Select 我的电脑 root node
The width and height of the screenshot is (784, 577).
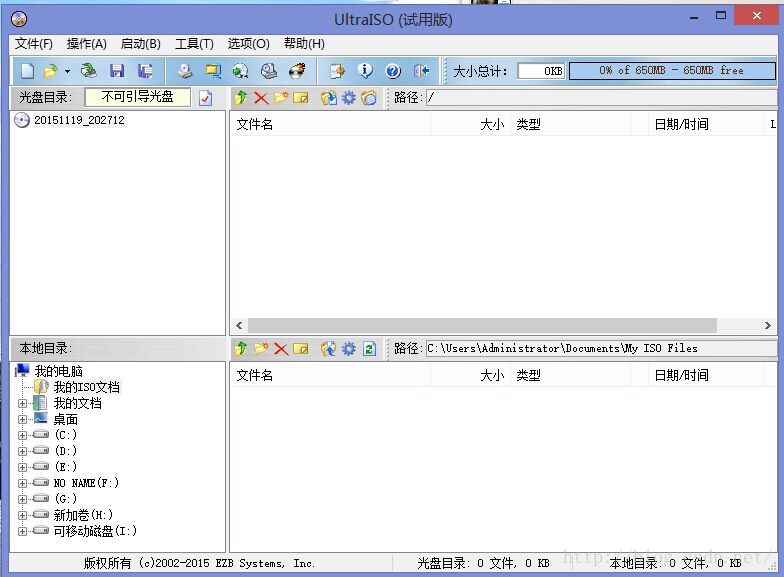(58, 371)
